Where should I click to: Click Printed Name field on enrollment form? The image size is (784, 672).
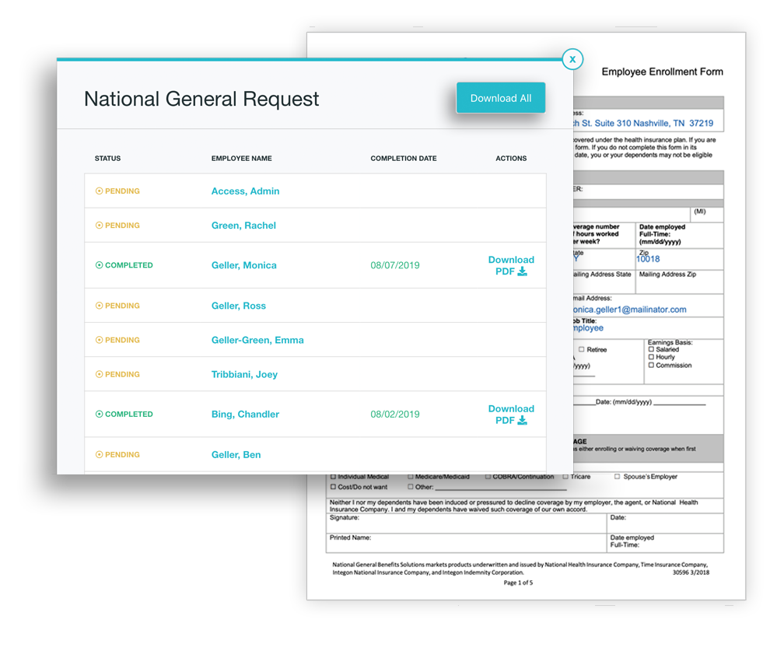coord(467,543)
